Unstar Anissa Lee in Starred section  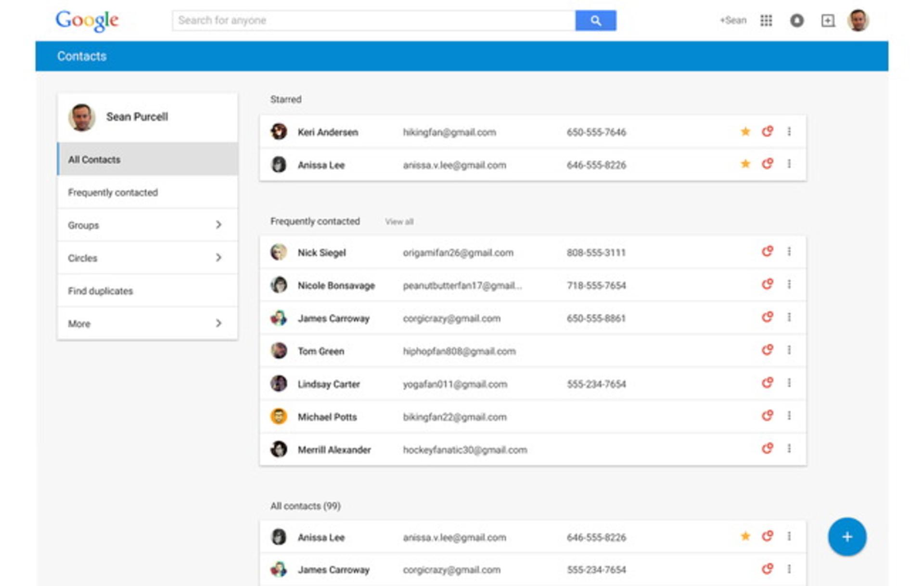tap(745, 164)
